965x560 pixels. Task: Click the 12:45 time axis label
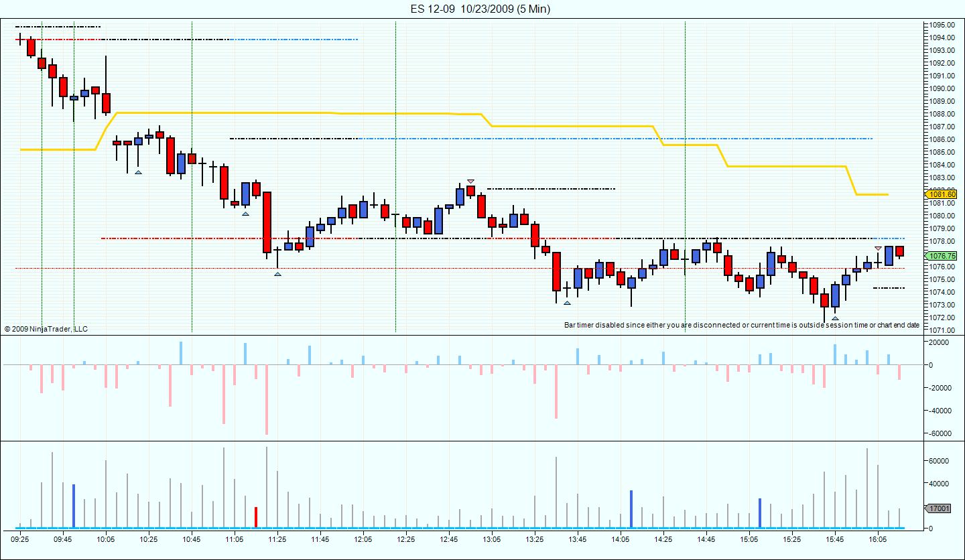click(449, 539)
